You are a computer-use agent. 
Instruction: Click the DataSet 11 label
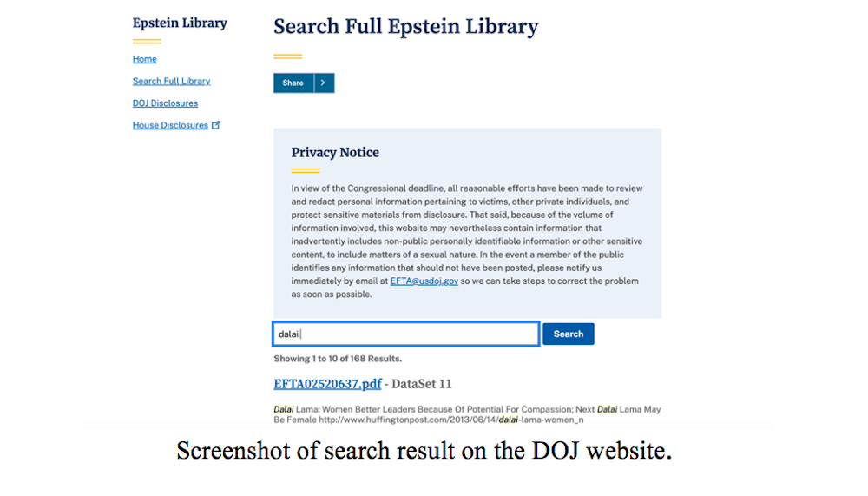click(x=421, y=384)
